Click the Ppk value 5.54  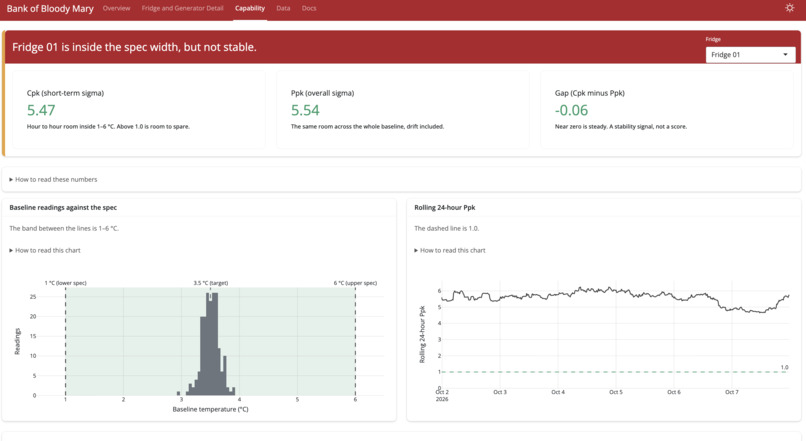pyautogui.click(x=305, y=110)
